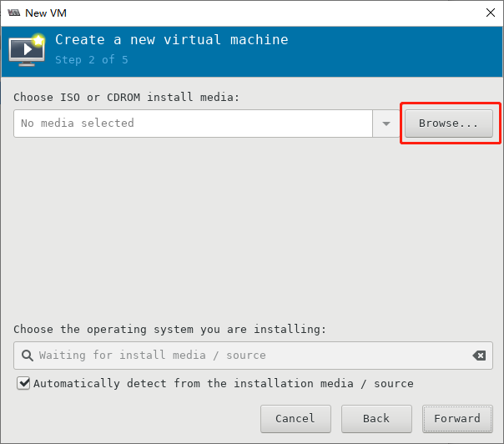
Task: Click the yellow star on VM icon
Action: click(x=38, y=41)
